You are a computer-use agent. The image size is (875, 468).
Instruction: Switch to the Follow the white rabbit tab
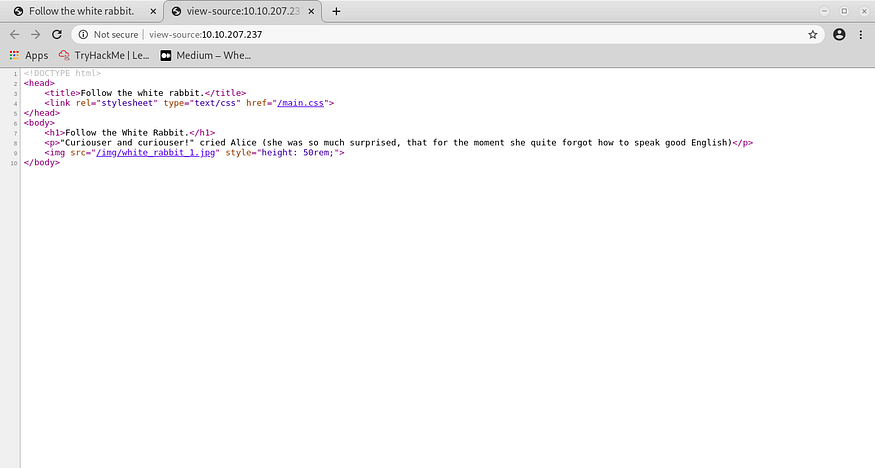pos(81,11)
